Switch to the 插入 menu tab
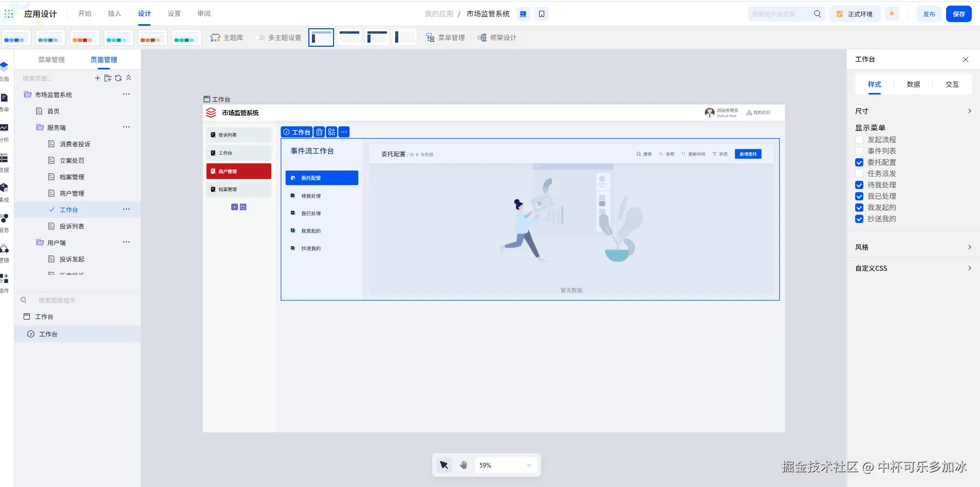The image size is (980, 487). [115, 14]
